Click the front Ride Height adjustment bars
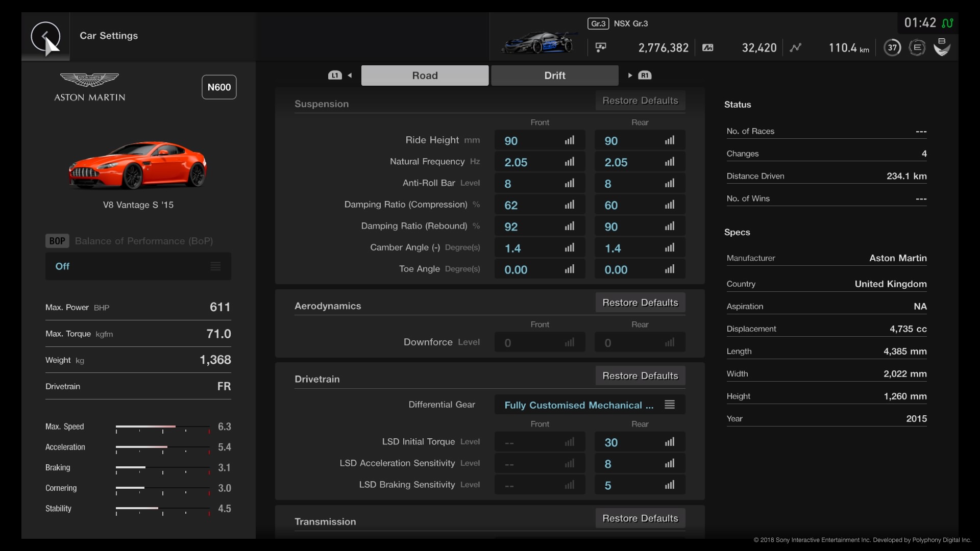This screenshot has height=551, width=980. 570,140
